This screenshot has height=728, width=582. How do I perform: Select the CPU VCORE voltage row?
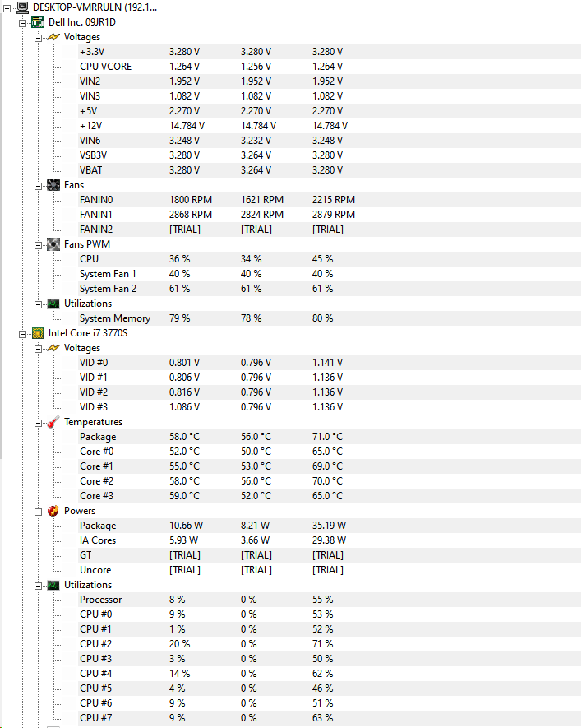click(105, 67)
